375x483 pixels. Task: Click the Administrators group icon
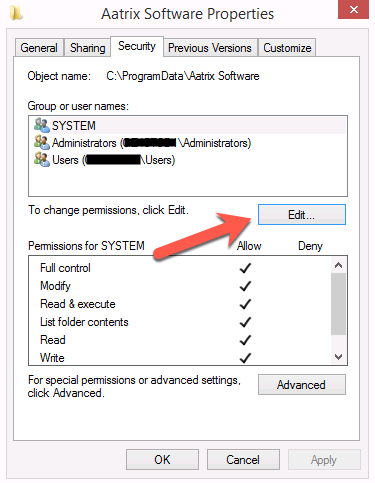pyautogui.click(x=42, y=142)
